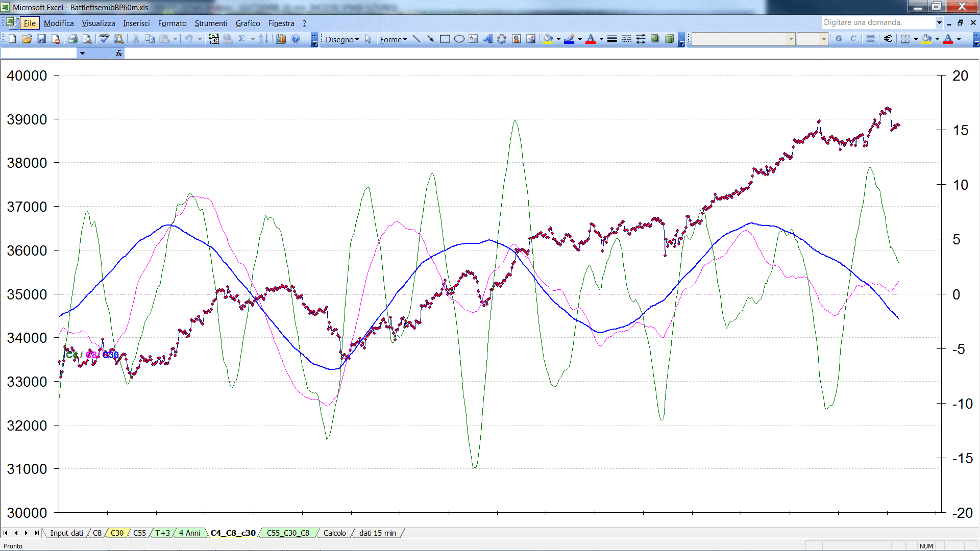Image resolution: width=980 pixels, height=551 pixels.
Task: Open the chart wizard icon
Action: [x=281, y=39]
